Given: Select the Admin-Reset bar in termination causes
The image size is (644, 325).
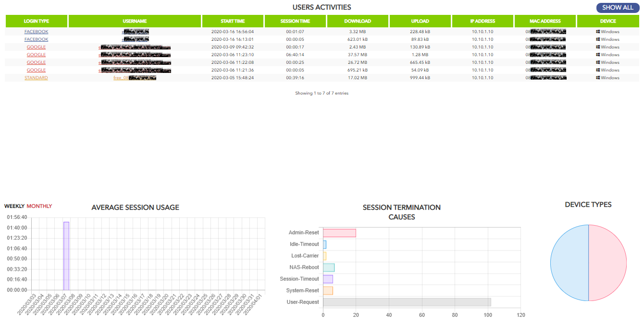Looking at the screenshot, I should [x=339, y=232].
